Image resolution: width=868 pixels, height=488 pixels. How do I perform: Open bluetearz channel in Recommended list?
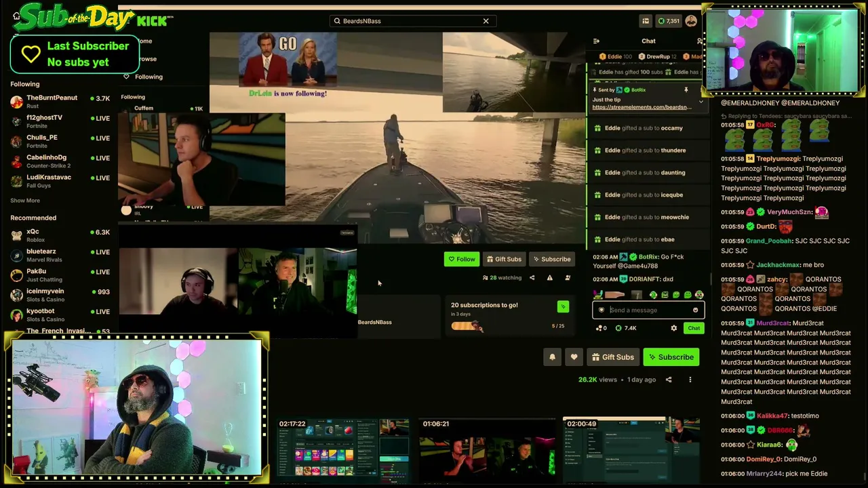pos(60,255)
